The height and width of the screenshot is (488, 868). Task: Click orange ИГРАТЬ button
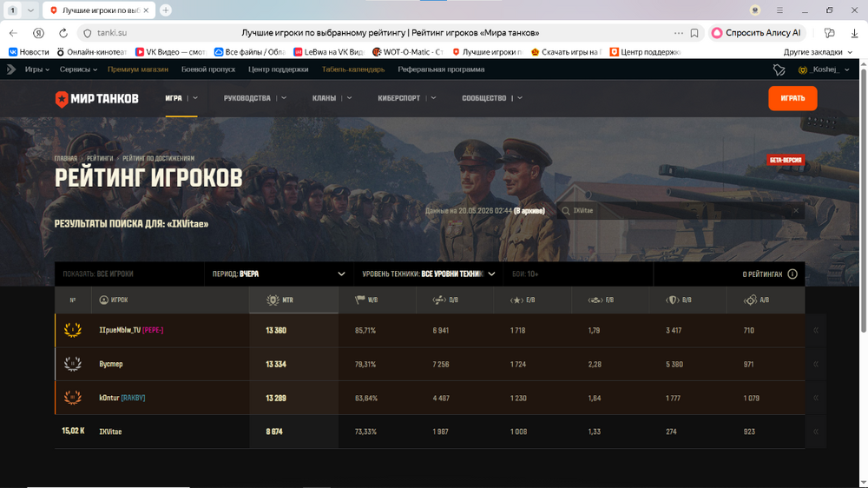pos(792,98)
